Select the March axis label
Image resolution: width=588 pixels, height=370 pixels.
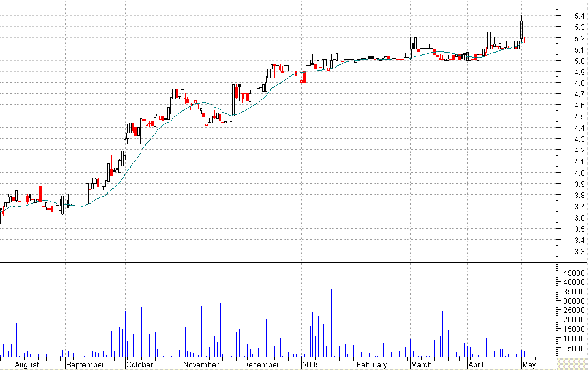421,364
